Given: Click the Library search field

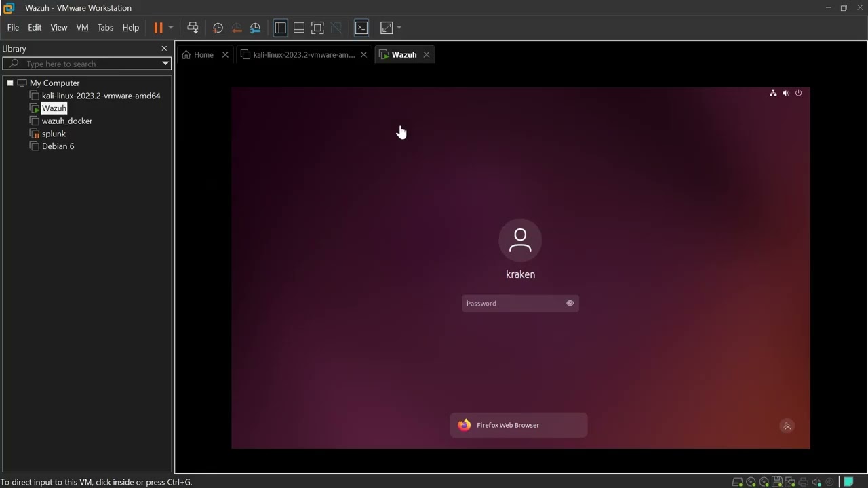Looking at the screenshot, I should (x=87, y=64).
